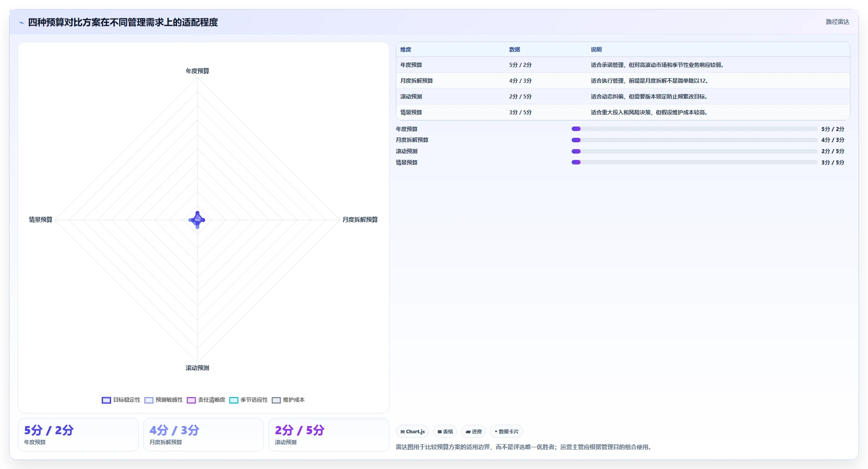This screenshot has height=469, width=868.
Task: Click the 数据卡片 tag chip
Action: coord(507,431)
